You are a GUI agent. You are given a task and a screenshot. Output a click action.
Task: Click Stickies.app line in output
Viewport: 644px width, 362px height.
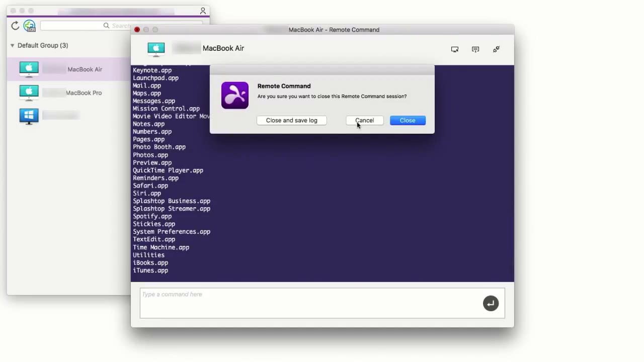click(154, 224)
